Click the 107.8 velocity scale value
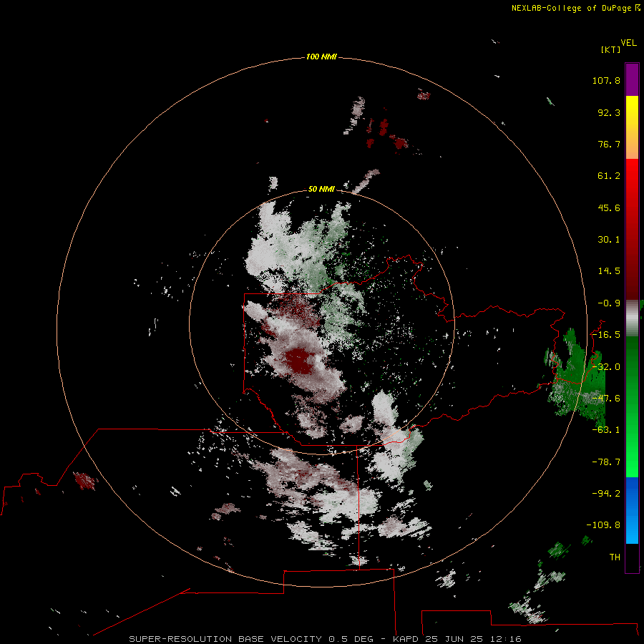This screenshot has width=644, height=644. pyautogui.click(x=606, y=80)
